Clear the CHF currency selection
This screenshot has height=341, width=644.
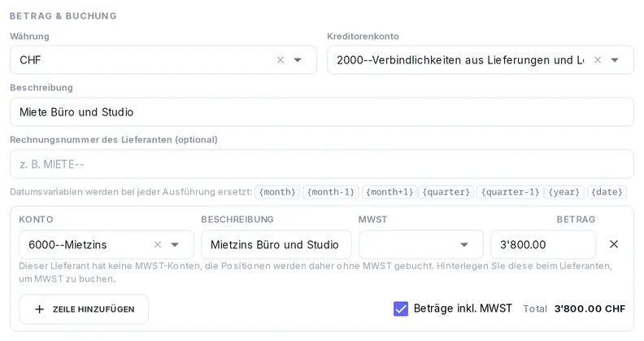281,60
